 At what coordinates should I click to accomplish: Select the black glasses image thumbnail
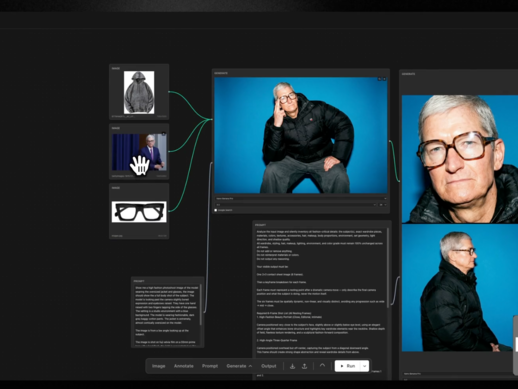click(139, 212)
